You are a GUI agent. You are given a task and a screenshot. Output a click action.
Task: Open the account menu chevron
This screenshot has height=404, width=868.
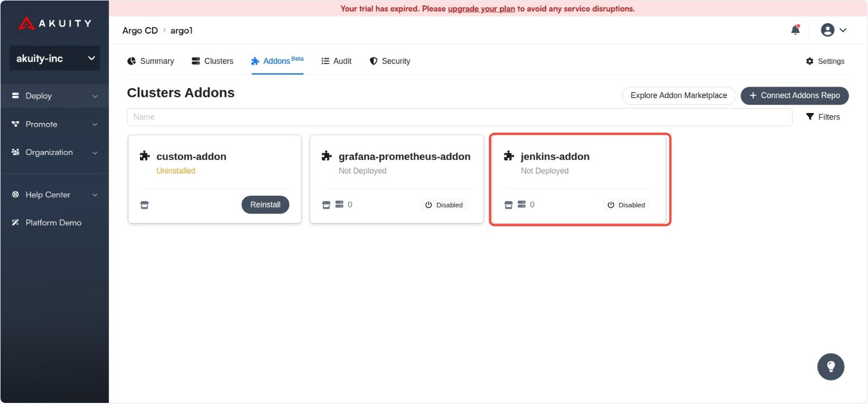[843, 30]
